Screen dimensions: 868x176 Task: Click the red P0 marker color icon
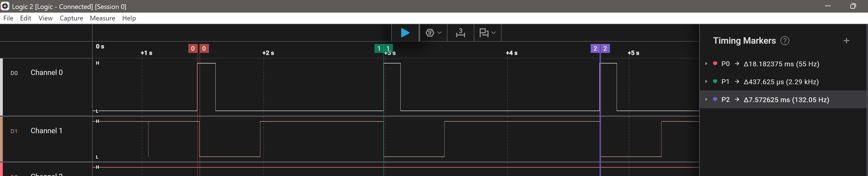pos(715,64)
